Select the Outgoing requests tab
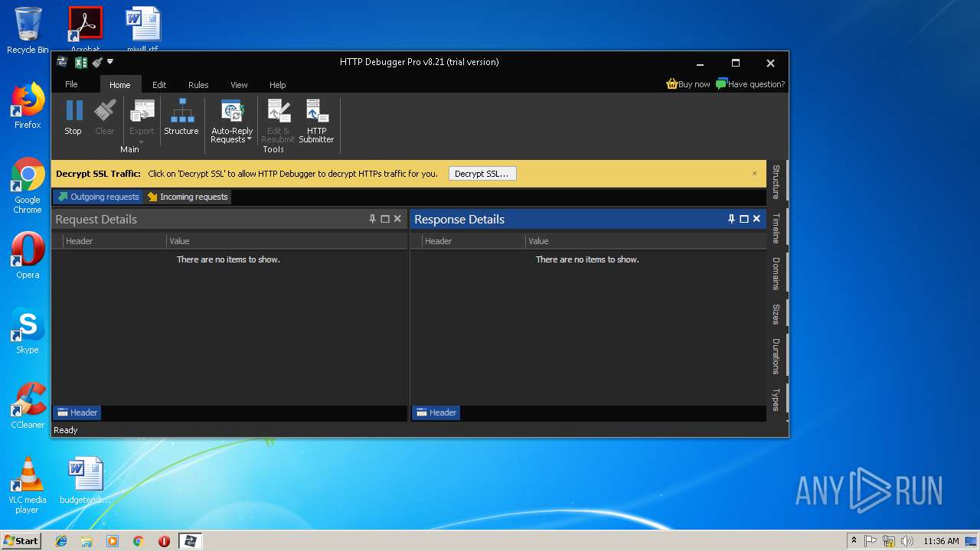The image size is (980, 551). coord(98,197)
